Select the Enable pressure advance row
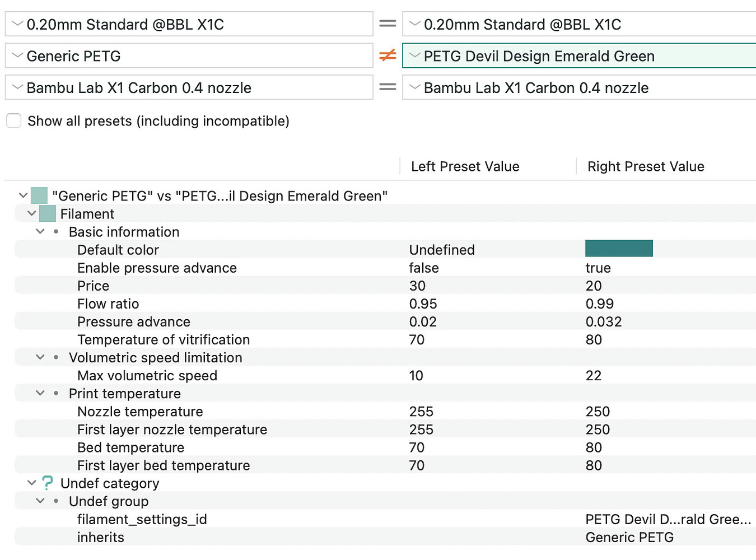 [385, 268]
